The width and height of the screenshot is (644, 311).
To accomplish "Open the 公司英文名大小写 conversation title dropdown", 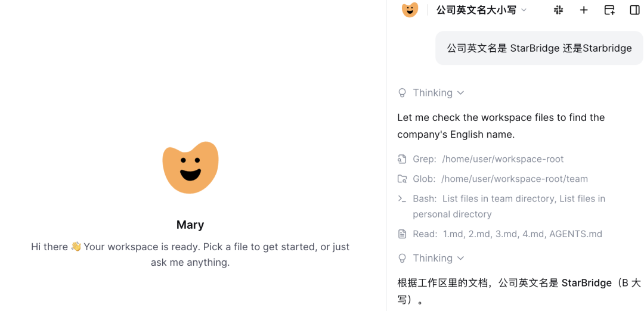I will coord(482,10).
